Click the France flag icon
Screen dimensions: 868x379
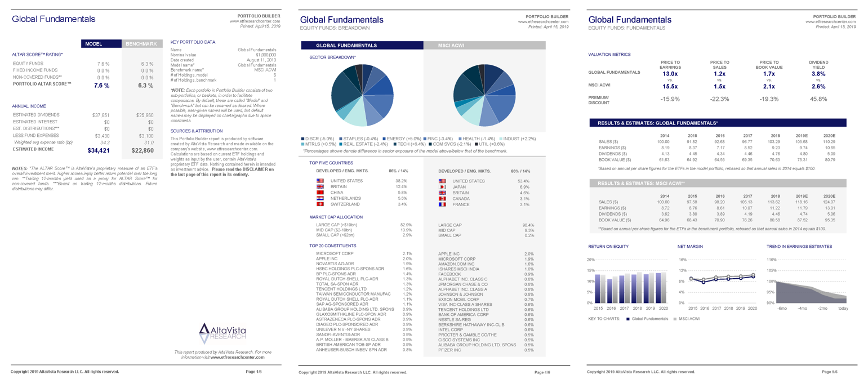point(442,204)
